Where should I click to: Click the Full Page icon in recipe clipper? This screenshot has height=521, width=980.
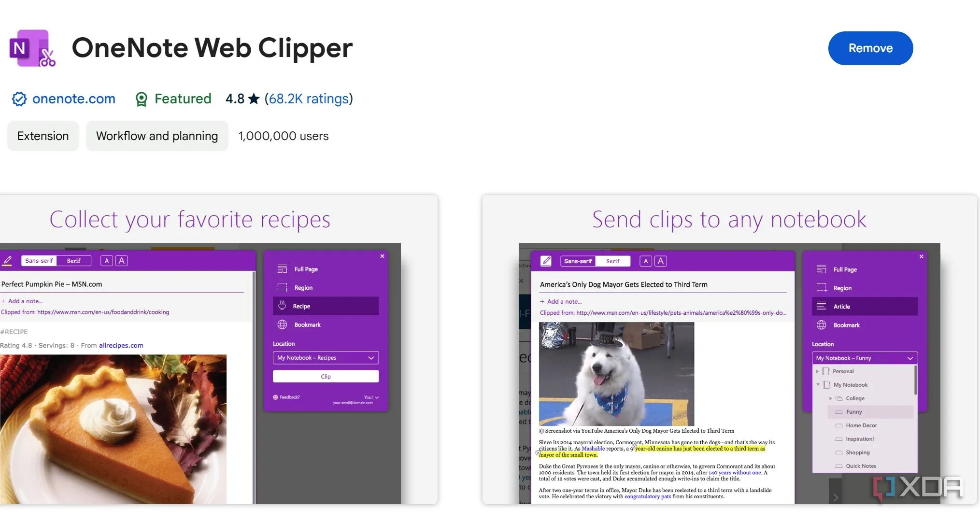283,269
